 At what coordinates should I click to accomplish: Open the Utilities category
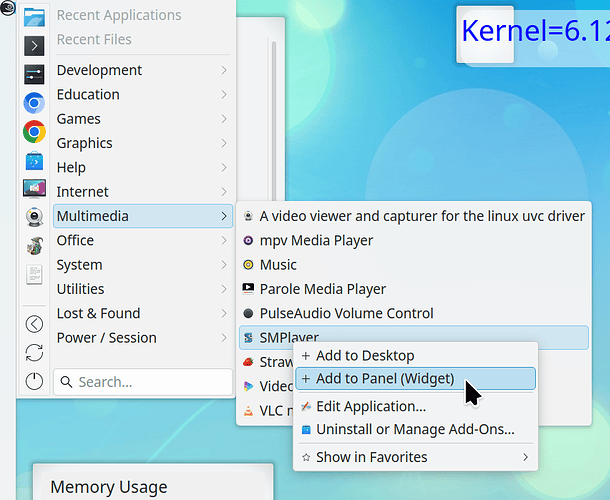tap(143, 289)
